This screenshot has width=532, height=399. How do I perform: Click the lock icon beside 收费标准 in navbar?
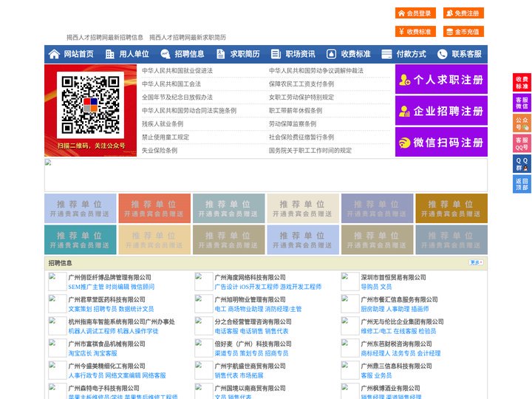click(331, 54)
